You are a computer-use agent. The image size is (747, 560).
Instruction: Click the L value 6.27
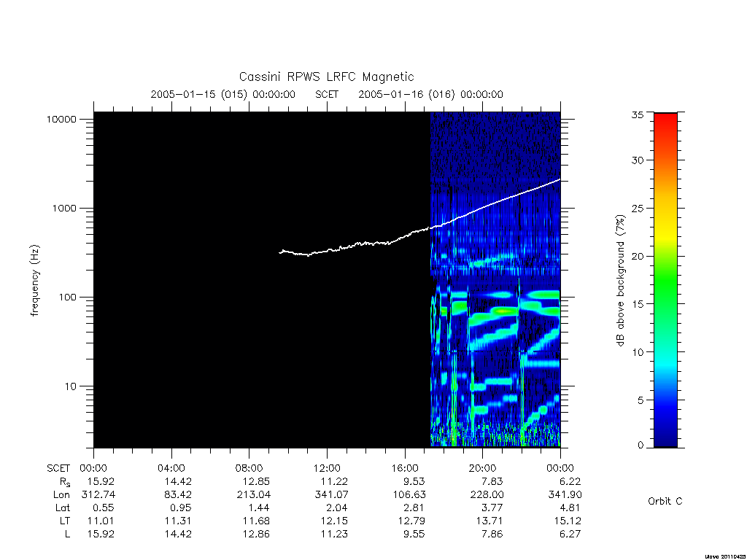point(570,534)
